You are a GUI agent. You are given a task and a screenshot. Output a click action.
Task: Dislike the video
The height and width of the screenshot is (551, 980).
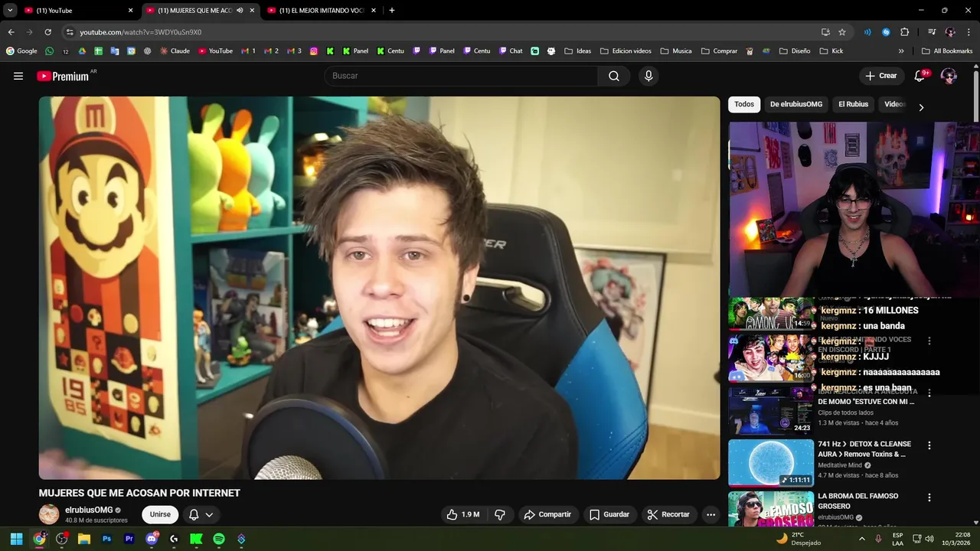point(500,514)
